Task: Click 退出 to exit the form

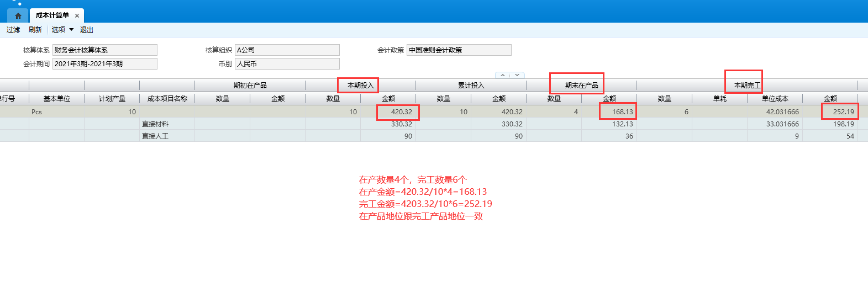Action: pyautogui.click(x=87, y=30)
